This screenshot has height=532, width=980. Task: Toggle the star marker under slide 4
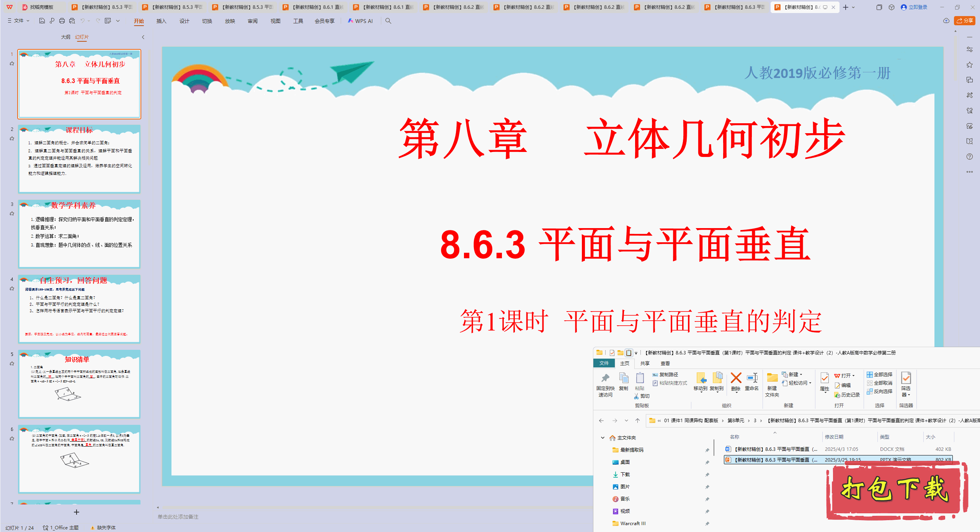coord(12,289)
